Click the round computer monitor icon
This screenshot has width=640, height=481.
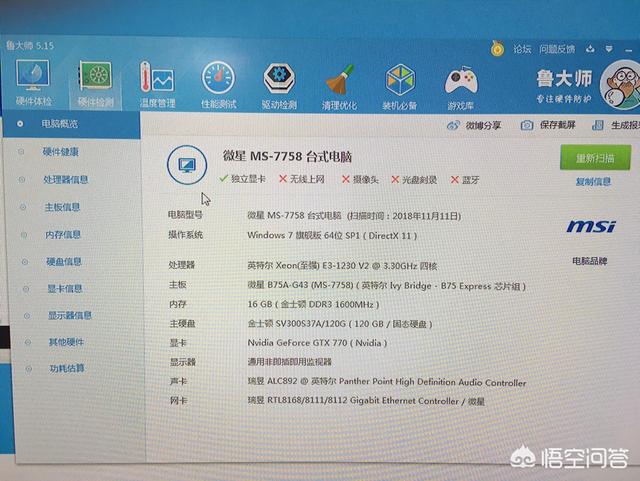tap(187, 165)
